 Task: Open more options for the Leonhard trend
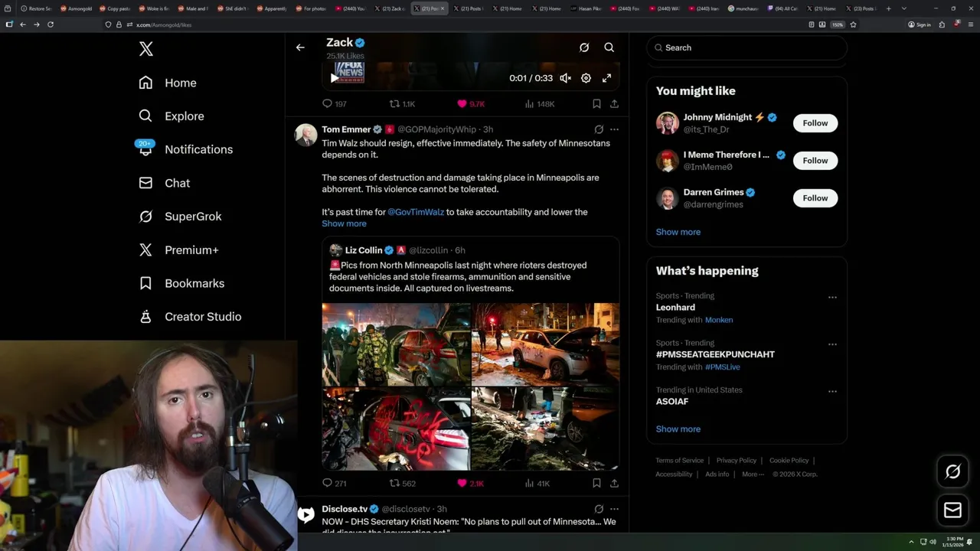(832, 297)
